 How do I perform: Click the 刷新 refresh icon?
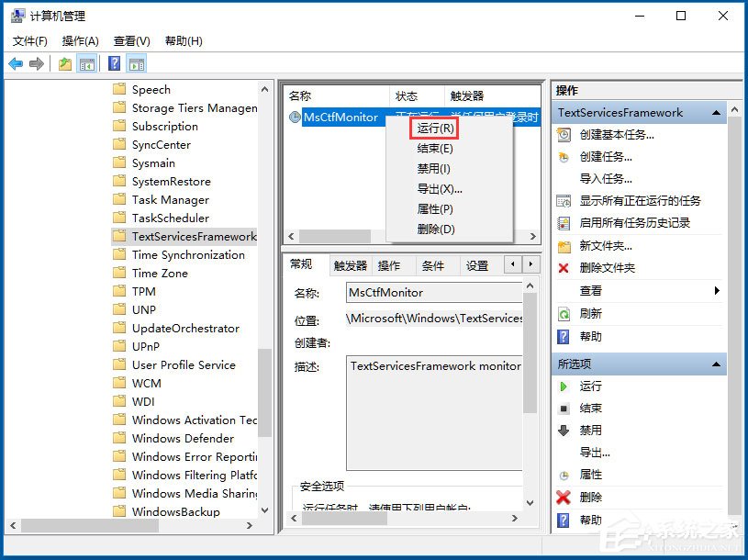564,313
